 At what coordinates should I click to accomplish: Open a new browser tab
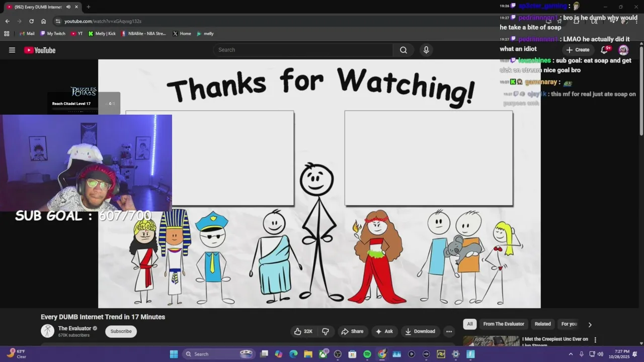pos(88,7)
